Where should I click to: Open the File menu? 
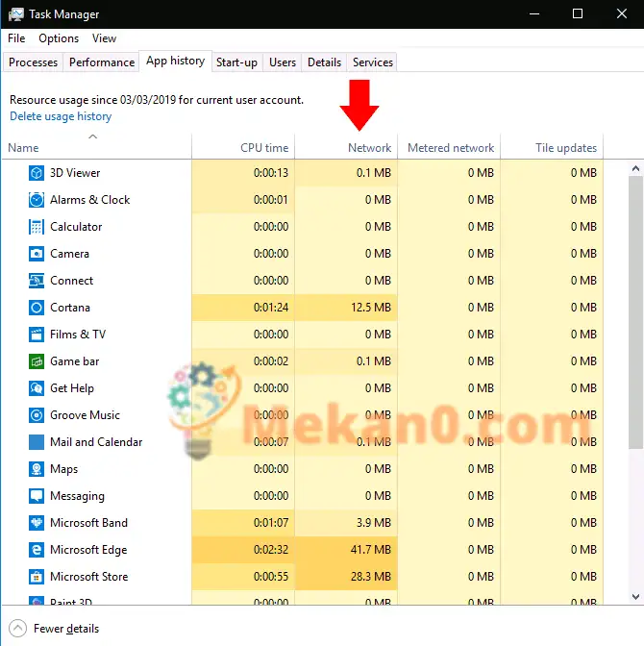[16, 38]
